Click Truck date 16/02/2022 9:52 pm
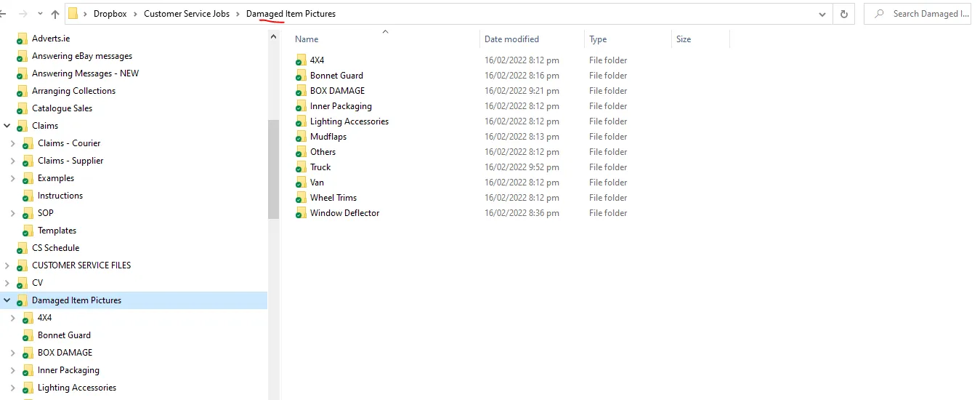This screenshot has width=980, height=400. tap(522, 167)
